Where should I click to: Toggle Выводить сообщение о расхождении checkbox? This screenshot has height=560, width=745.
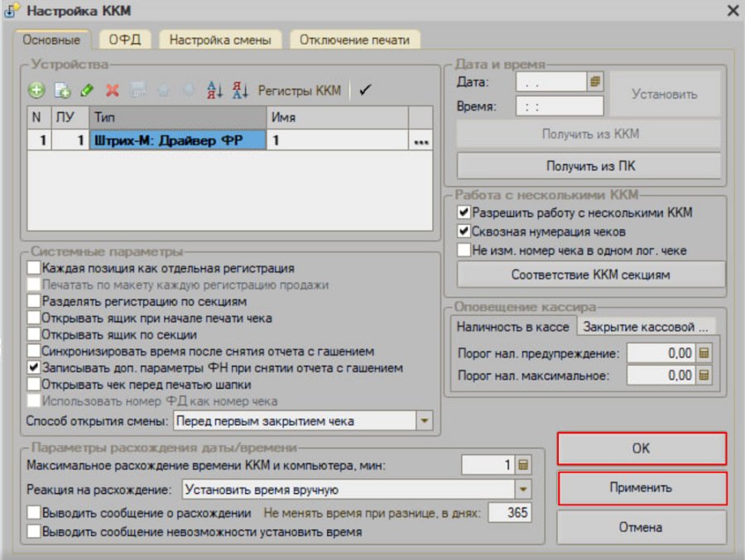(x=34, y=513)
